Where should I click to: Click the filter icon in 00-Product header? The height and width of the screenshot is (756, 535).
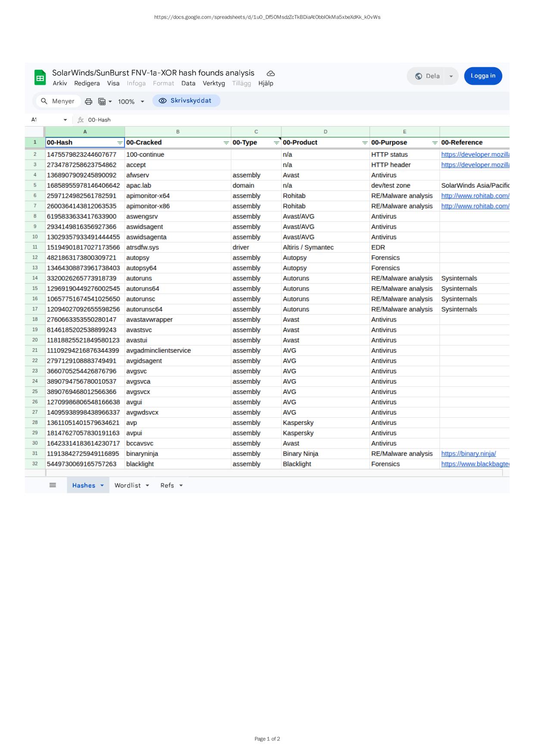tap(365, 143)
